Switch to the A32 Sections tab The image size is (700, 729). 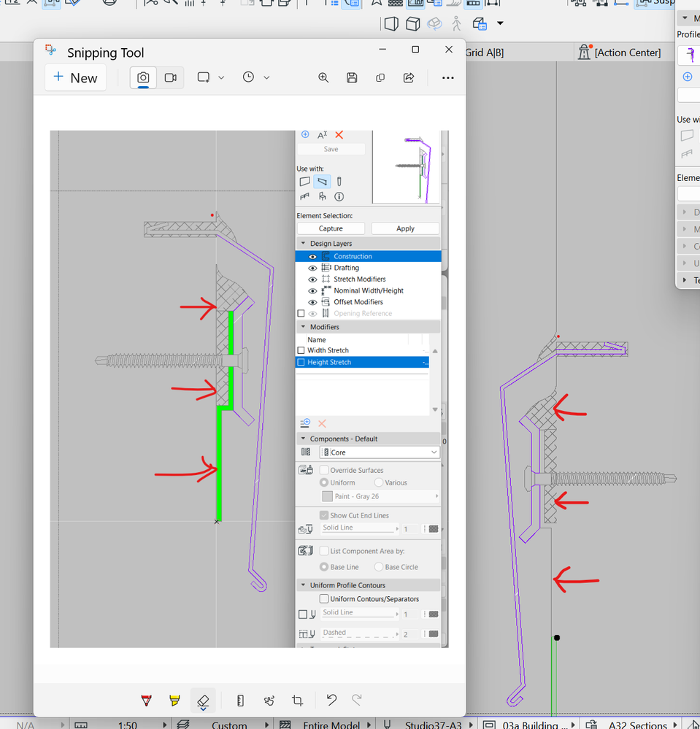[x=639, y=724]
